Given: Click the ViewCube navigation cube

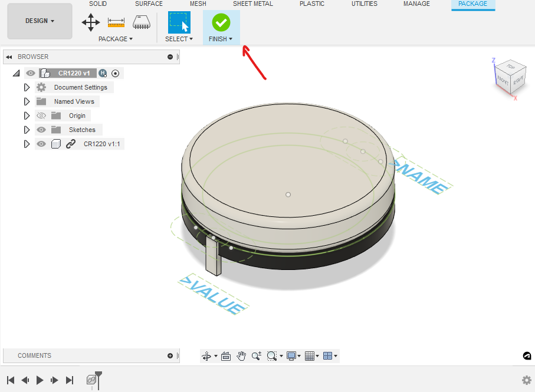Looking at the screenshot, I should [x=510, y=77].
